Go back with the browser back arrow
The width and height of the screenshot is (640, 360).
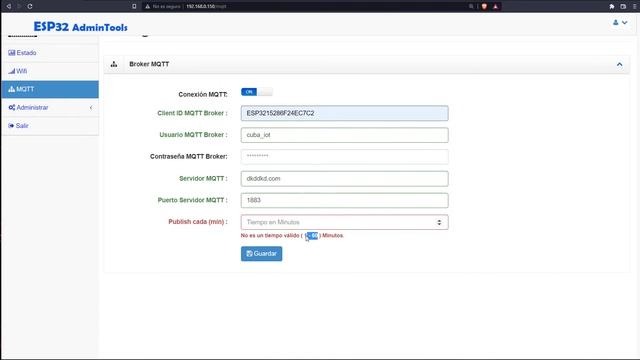(8, 6)
